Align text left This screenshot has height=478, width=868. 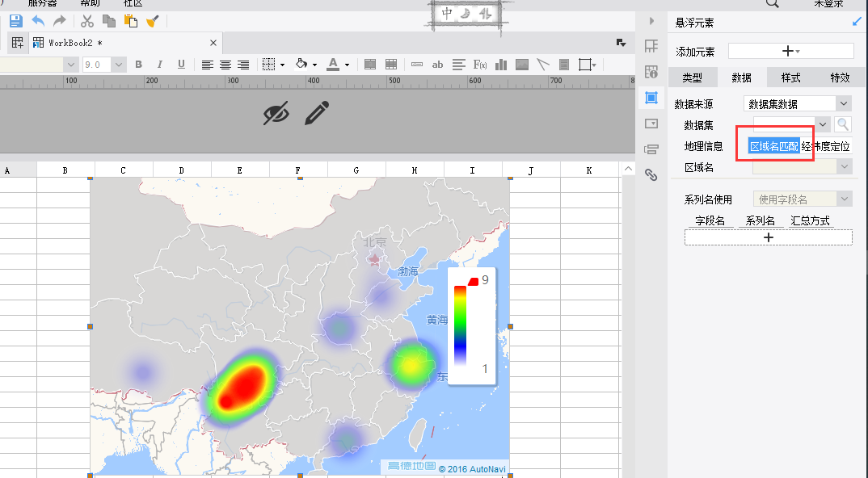(x=207, y=65)
